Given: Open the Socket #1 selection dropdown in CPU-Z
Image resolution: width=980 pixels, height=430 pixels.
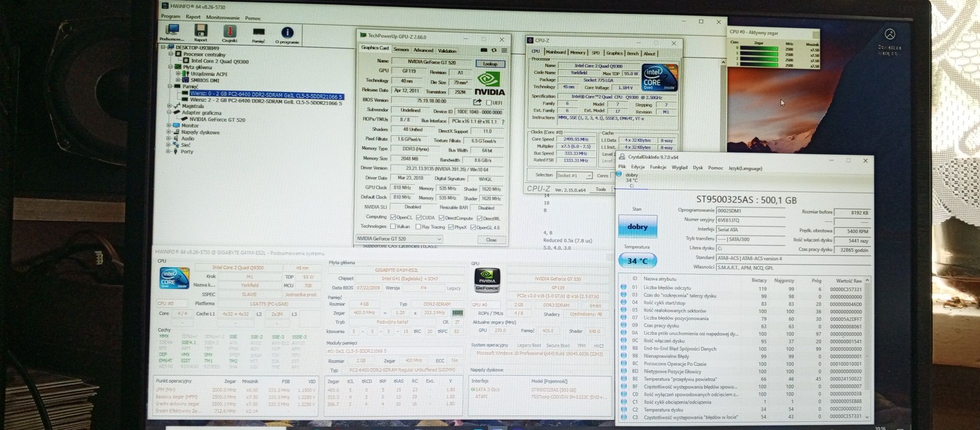Looking at the screenshot, I should [574, 175].
